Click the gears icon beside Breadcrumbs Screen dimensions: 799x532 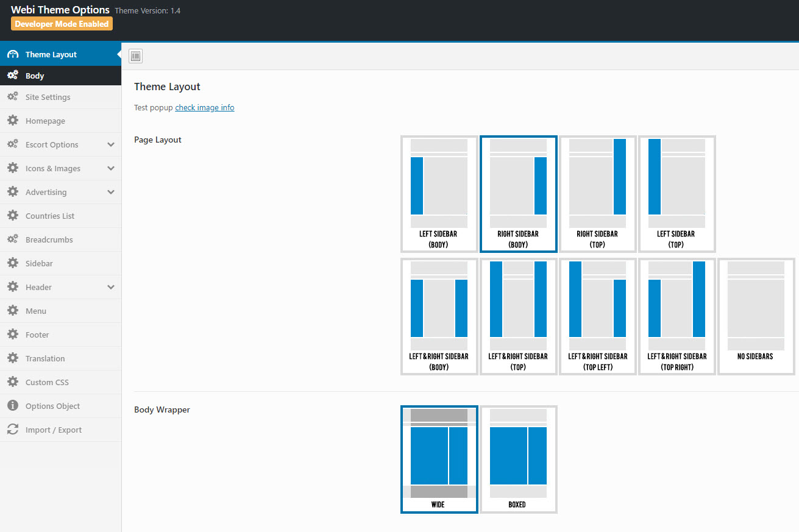13,239
